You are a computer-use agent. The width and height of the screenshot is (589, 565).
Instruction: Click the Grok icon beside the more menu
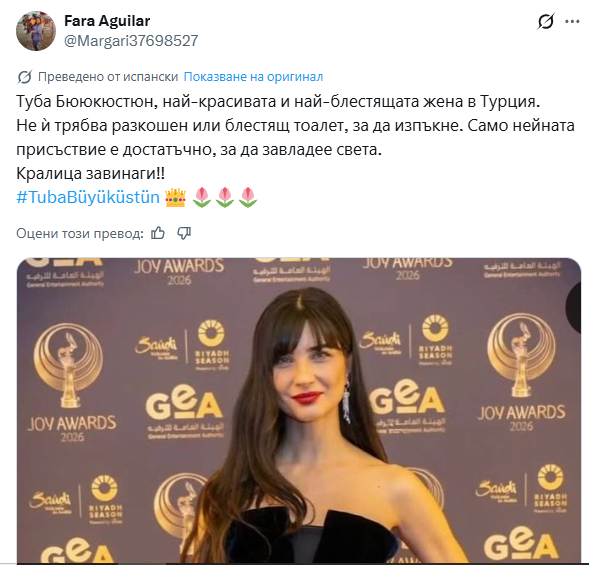[545, 21]
